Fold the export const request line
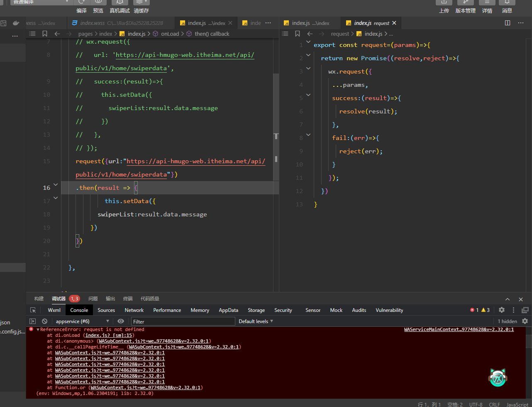This screenshot has height=407, width=532. tap(308, 42)
